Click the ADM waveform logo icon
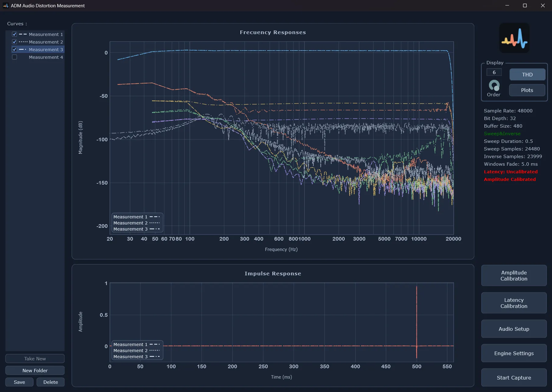552x392 pixels. pyautogui.click(x=514, y=38)
